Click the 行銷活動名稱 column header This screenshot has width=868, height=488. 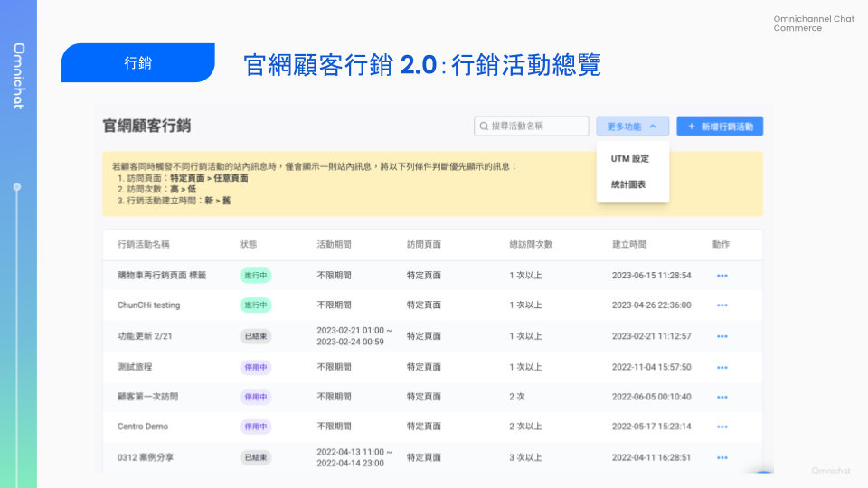[x=144, y=245]
